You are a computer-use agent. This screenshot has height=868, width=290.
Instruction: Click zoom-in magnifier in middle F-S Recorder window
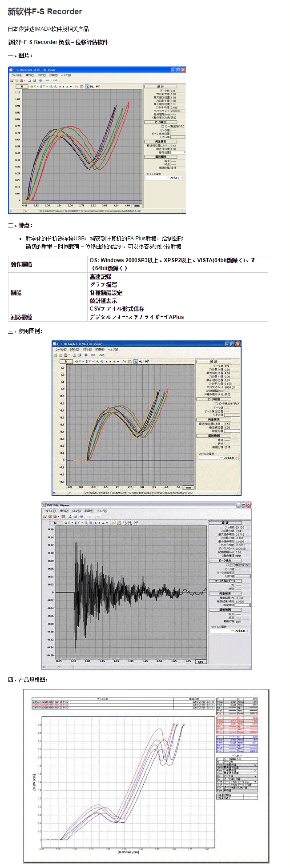pyautogui.click(x=97, y=362)
